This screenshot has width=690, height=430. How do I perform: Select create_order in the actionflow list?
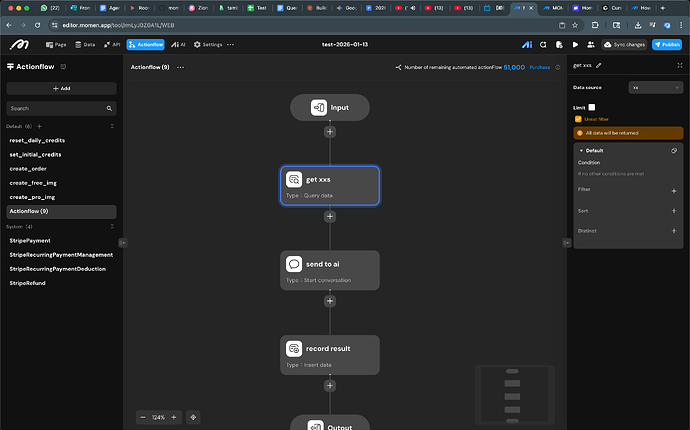(x=29, y=169)
